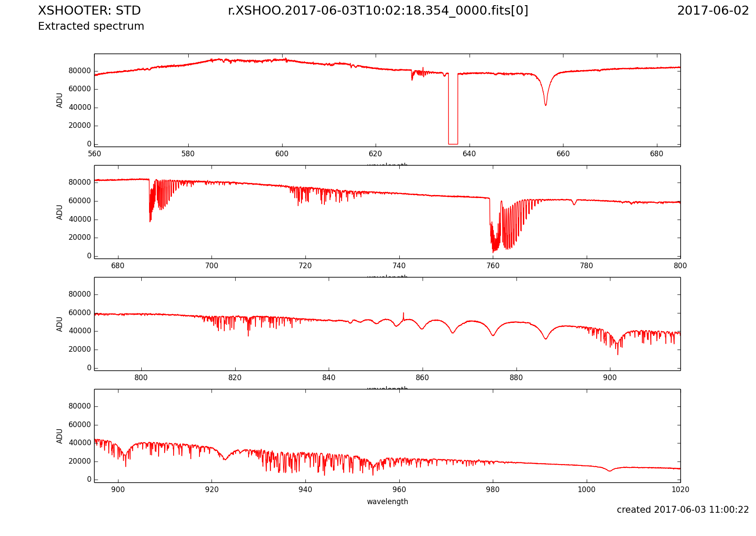Click the x-axis tick label "1000"
Viewport: 756px width, 536px height.
[587, 490]
